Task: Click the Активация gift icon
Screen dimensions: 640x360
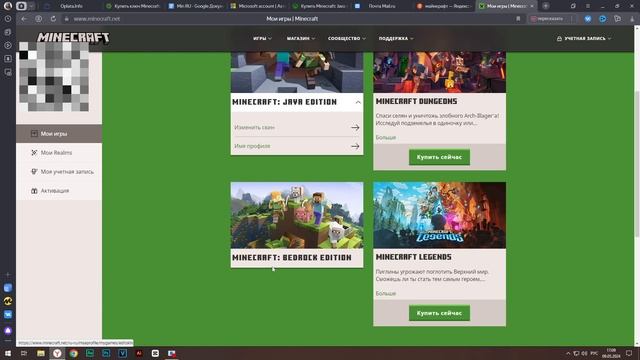Action: (34, 191)
